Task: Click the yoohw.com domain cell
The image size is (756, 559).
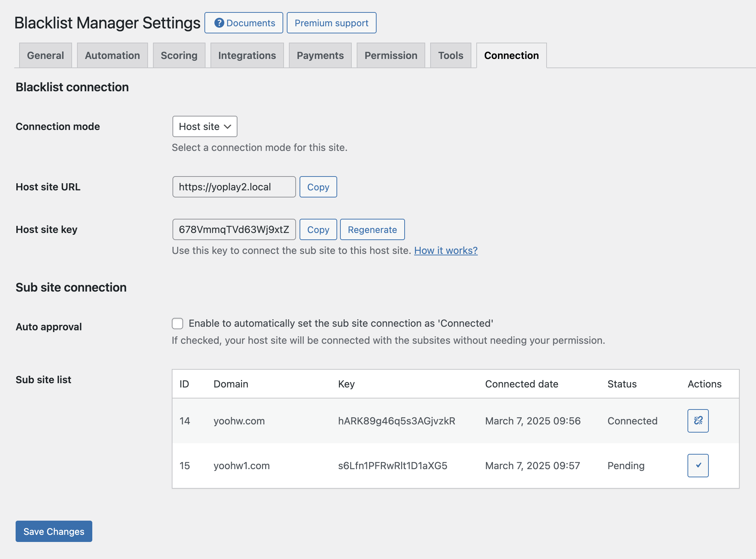Action: coord(239,421)
